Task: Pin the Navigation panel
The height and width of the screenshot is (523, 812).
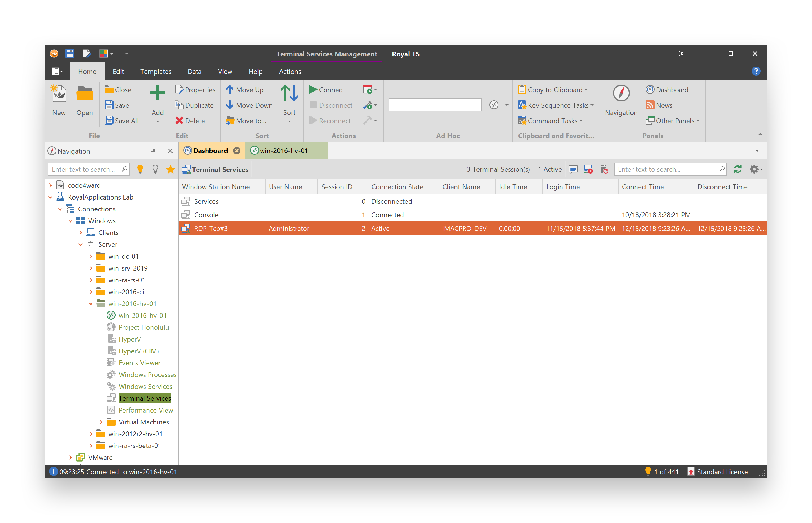Action: click(x=153, y=151)
